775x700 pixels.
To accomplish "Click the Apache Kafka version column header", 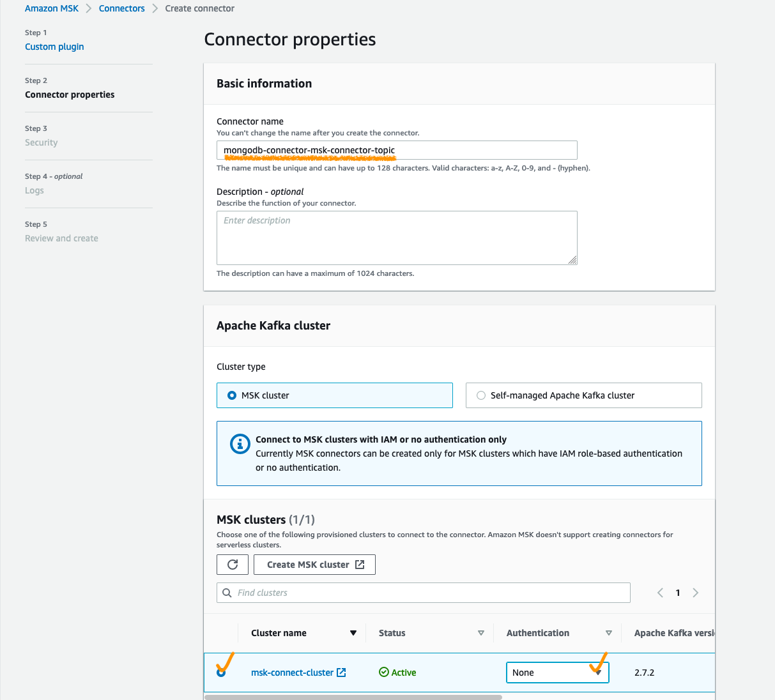I will [675, 633].
